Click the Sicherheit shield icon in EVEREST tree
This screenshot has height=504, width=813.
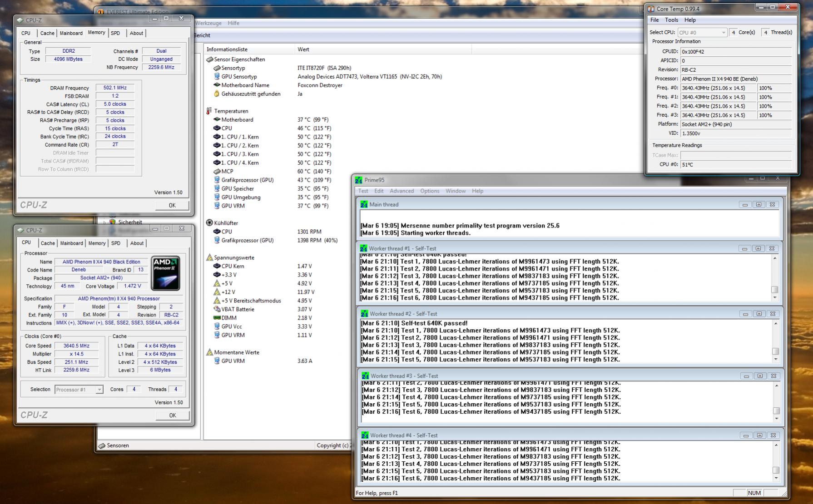coord(112,222)
